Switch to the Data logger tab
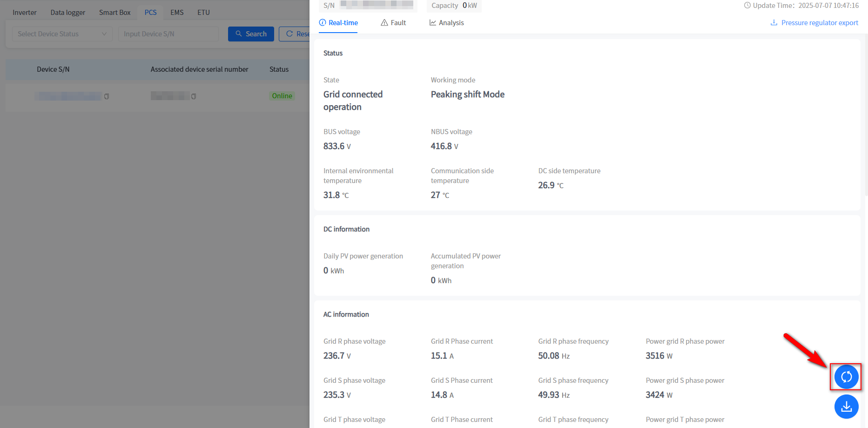The height and width of the screenshot is (428, 868). pyautogui.click(x=67, y=13)
